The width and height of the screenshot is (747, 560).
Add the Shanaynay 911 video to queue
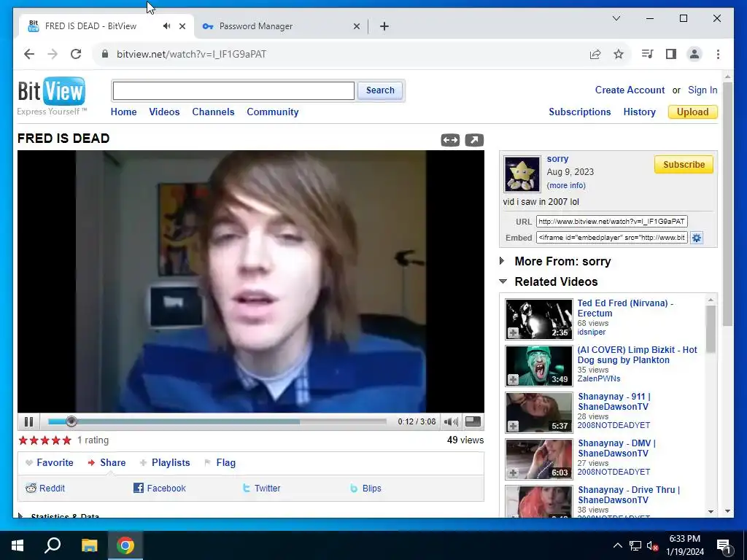(513, 426)
